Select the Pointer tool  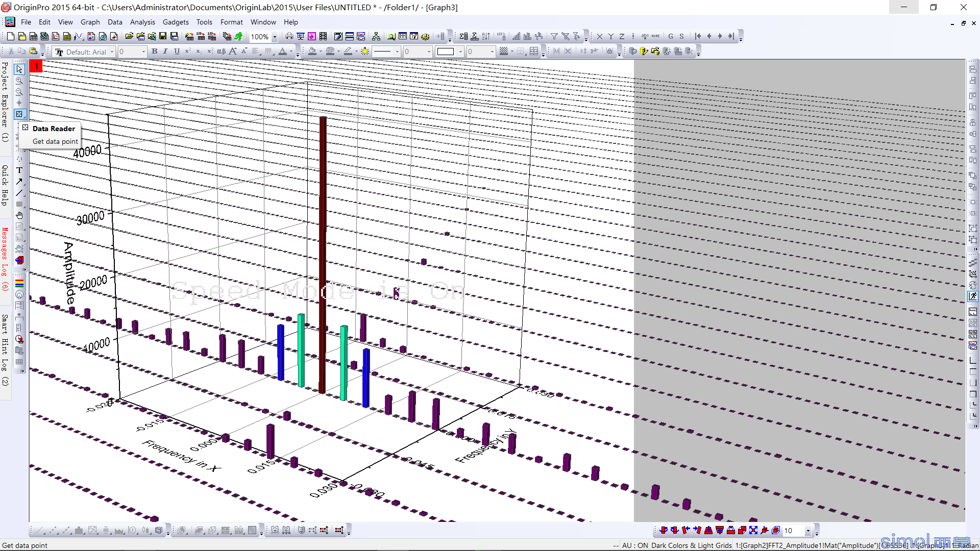pos(19,69)
